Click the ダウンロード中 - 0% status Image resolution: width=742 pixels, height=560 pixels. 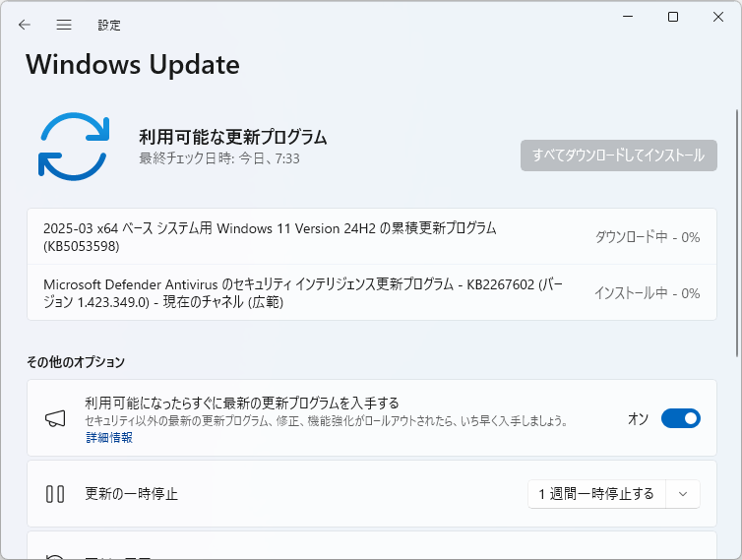[x=647, y=236]
